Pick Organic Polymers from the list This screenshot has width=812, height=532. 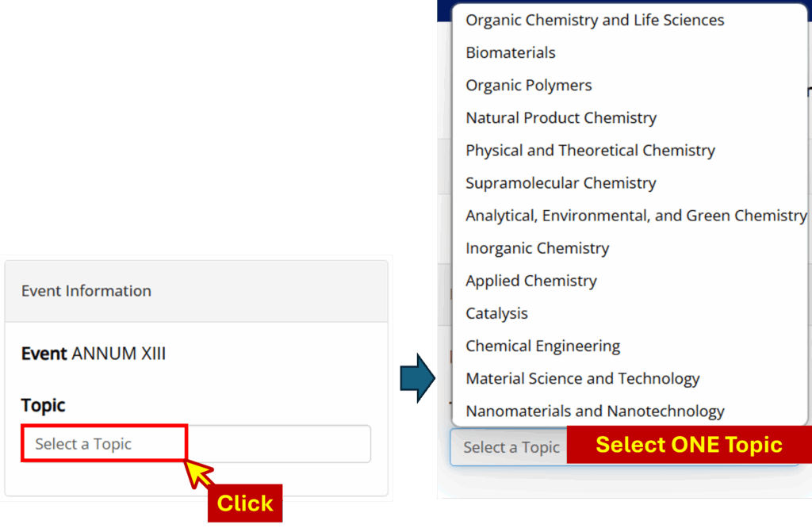(x=529, y=86)
